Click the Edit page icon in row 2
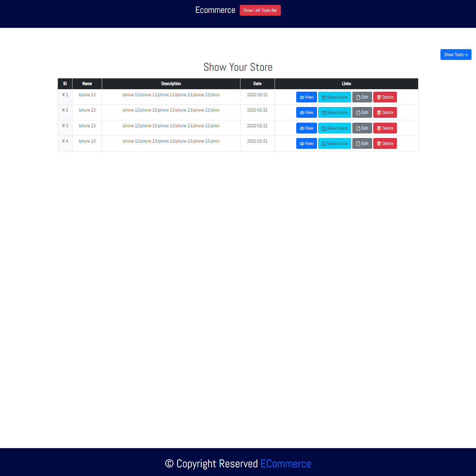476x476 pixels. (x=358, y=113)
